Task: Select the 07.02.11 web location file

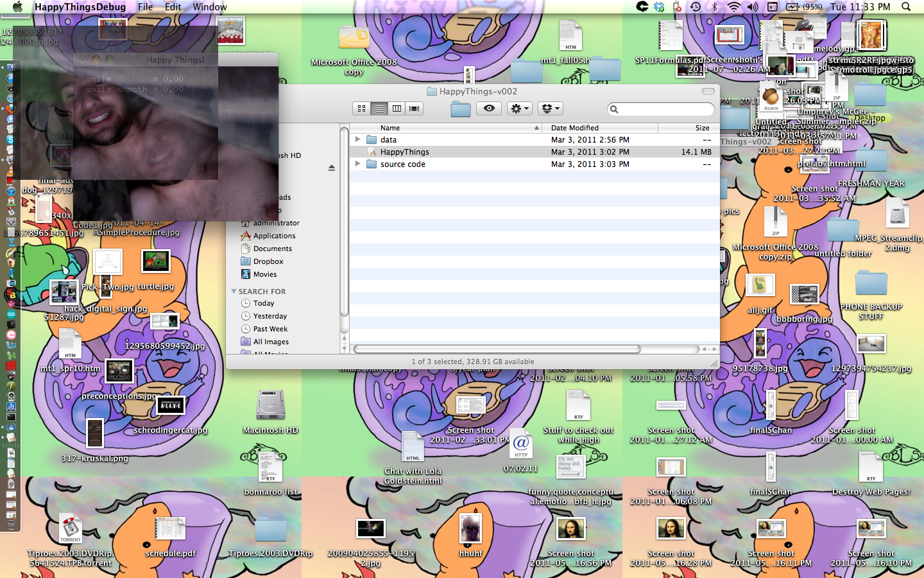Action: point(520,443)
